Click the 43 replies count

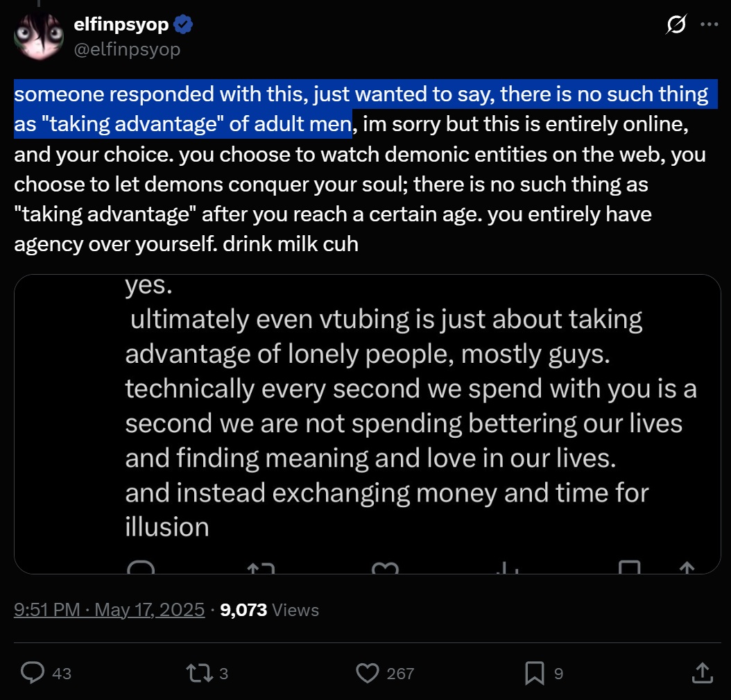click(62, 673)
